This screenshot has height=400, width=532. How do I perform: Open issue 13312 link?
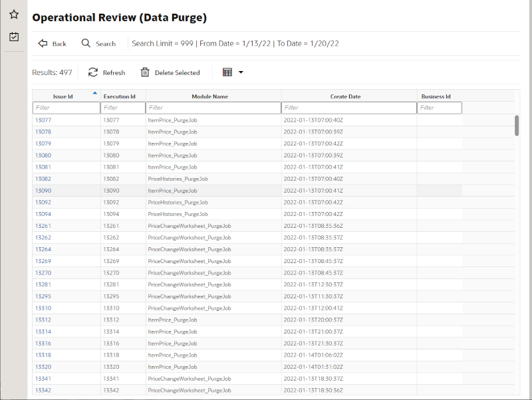(x=43, y=320)
